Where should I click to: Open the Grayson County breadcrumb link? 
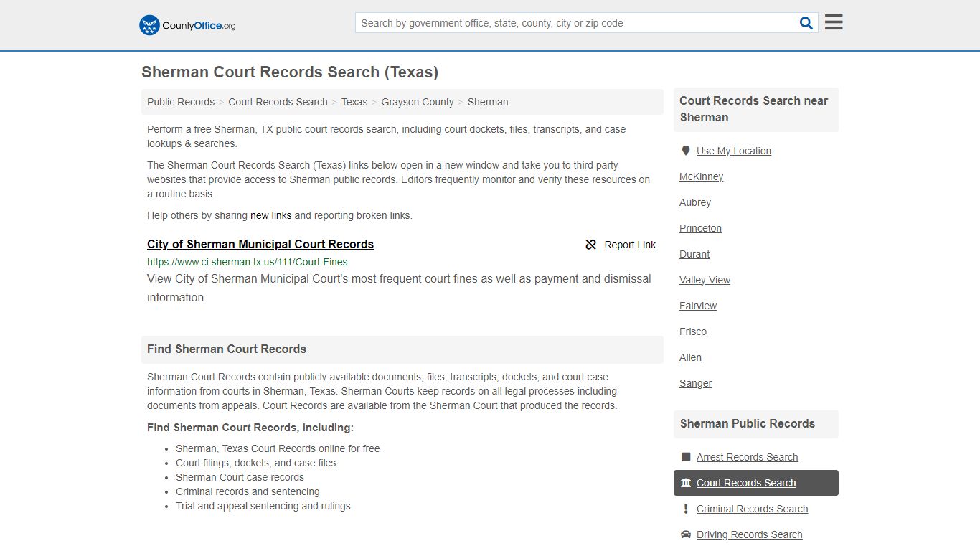418,102
